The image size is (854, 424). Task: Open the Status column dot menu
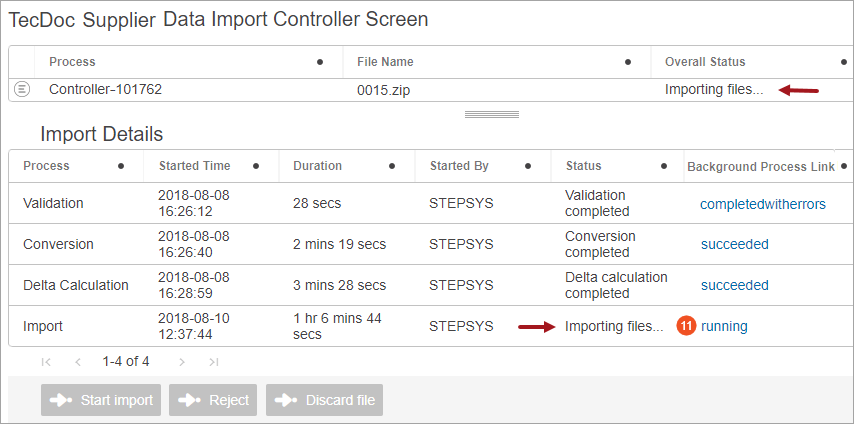pyautogui.click(x=664, y=166)
